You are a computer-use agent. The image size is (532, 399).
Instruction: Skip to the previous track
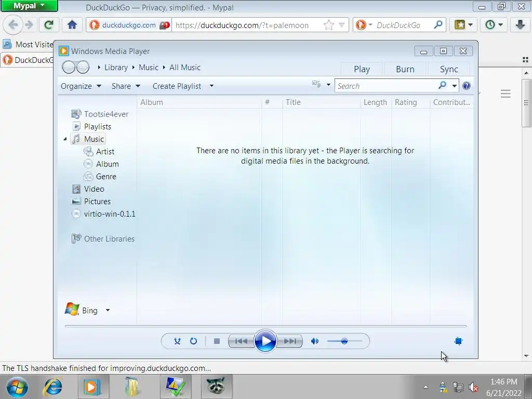[x=241, y=341]
